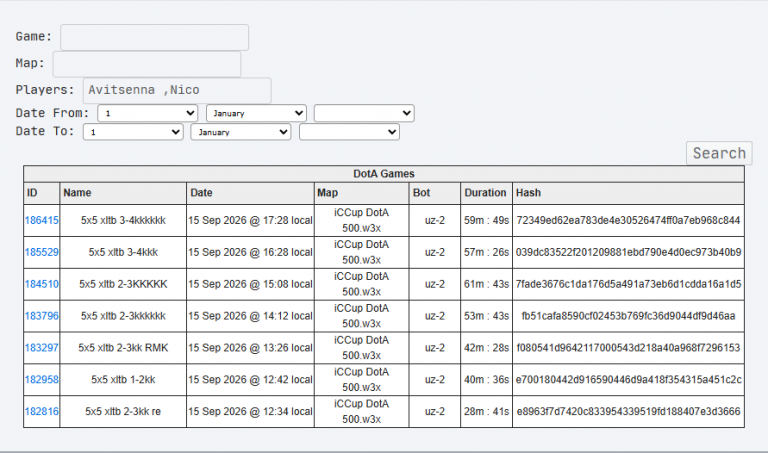Click the Game input field
The image size is (768, 453).
point(154,37)
